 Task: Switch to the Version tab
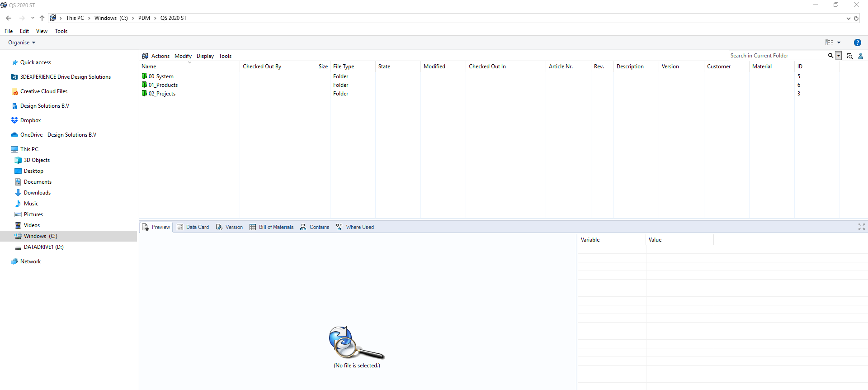click(x=230, y=227)
